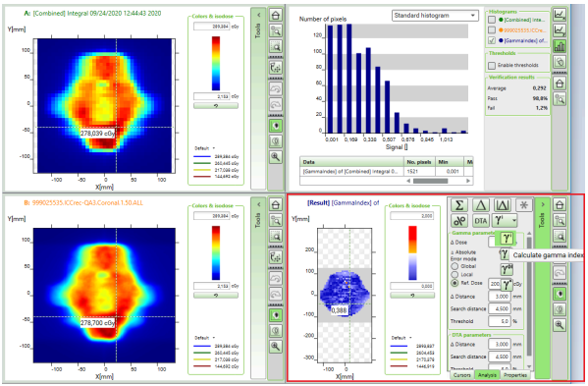Select the Local error mode radio
This screenshot has height=386, width=588.
pyautogui.click(x=454, y=275)
